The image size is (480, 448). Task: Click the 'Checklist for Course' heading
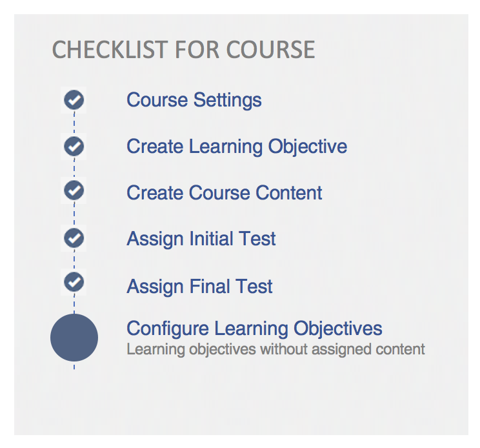(x=183, y=50)
